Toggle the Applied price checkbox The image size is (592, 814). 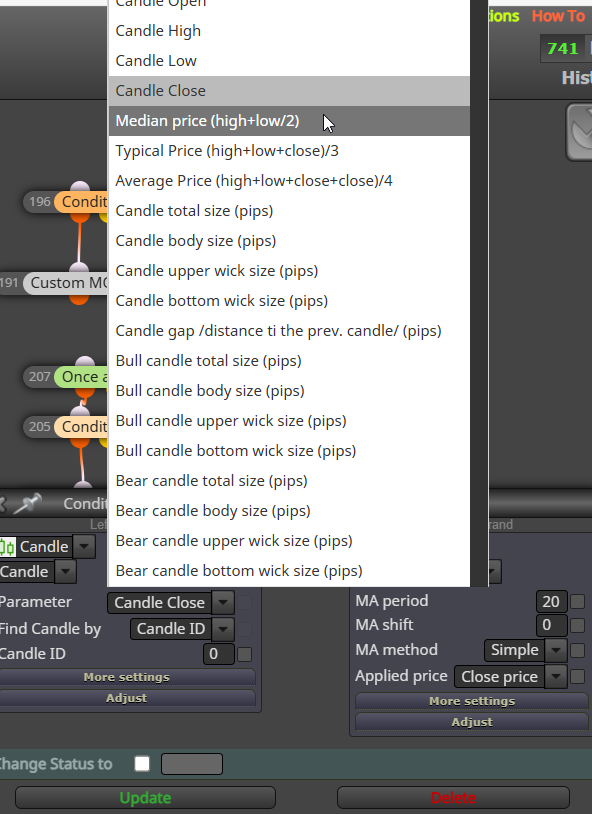tap(577, 676)
